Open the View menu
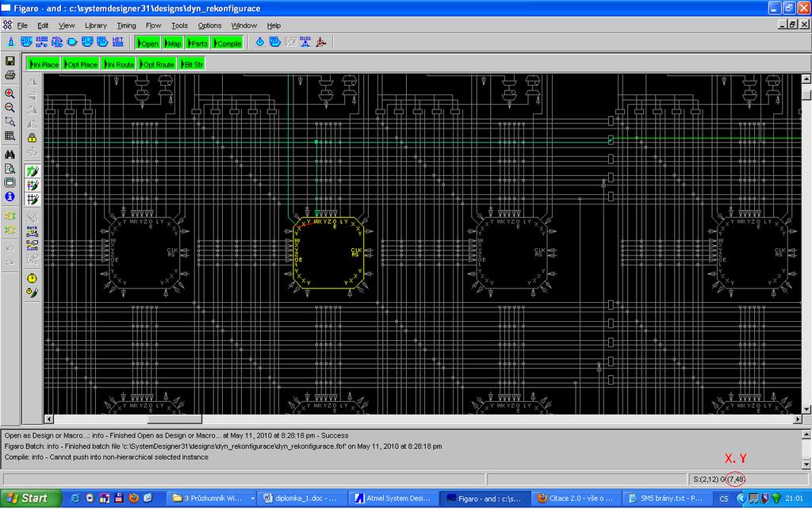Image resolution: width=812 pixels, height=509 pixels. pos(67,25)
